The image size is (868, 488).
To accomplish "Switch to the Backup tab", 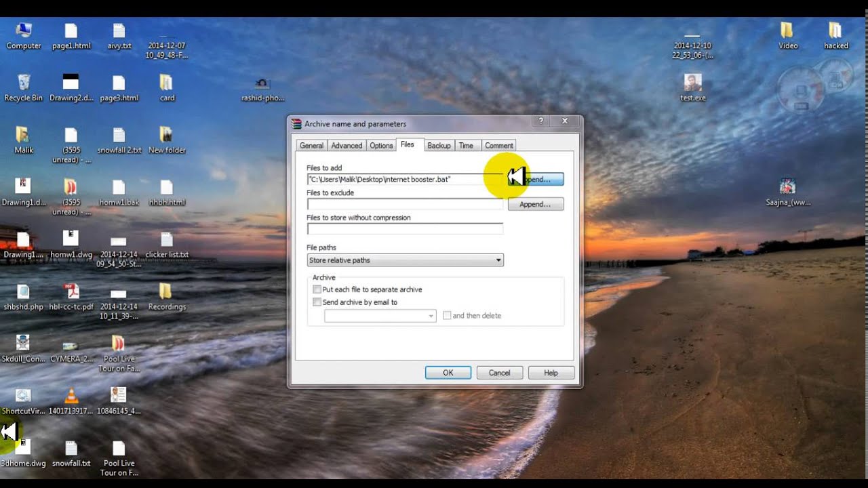I will click(x=439, y=146).
